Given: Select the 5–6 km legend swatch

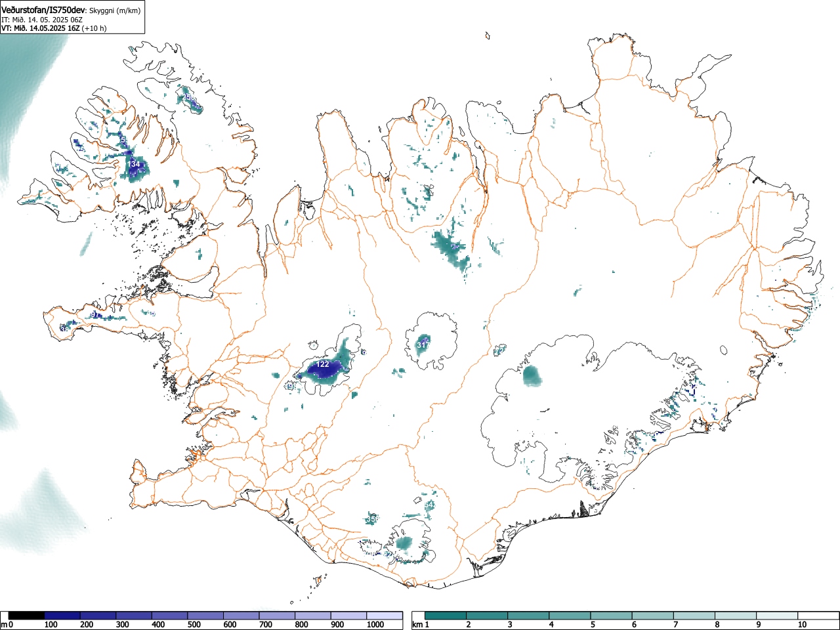Looking at the screenshot, I should pos(612,616).
